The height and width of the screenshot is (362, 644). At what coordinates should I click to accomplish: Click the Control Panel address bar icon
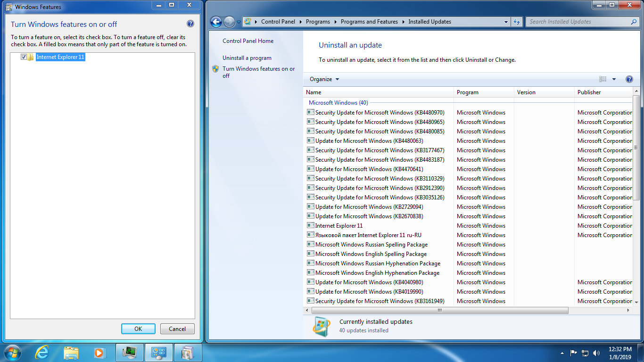pos(248,22)
